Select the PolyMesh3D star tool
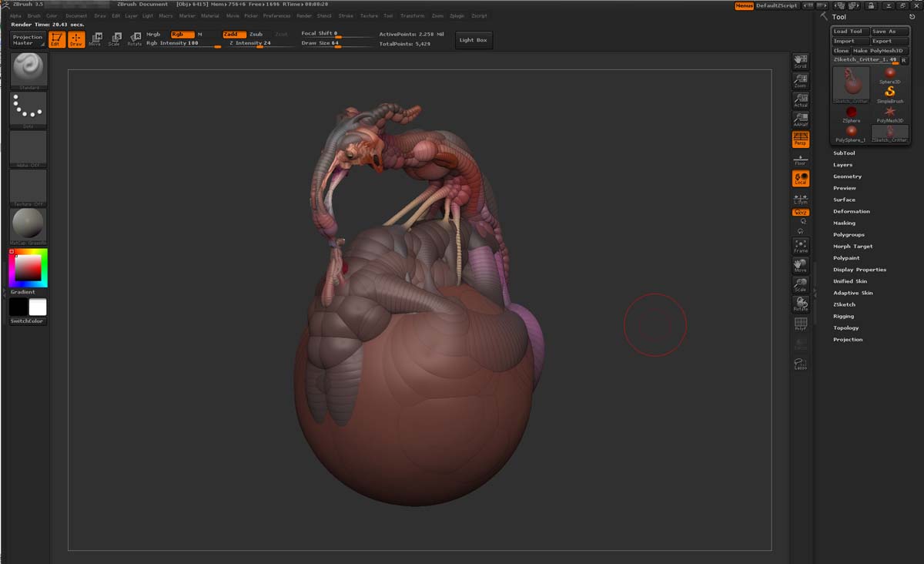 pyautogui.click(x=889, y=114)
